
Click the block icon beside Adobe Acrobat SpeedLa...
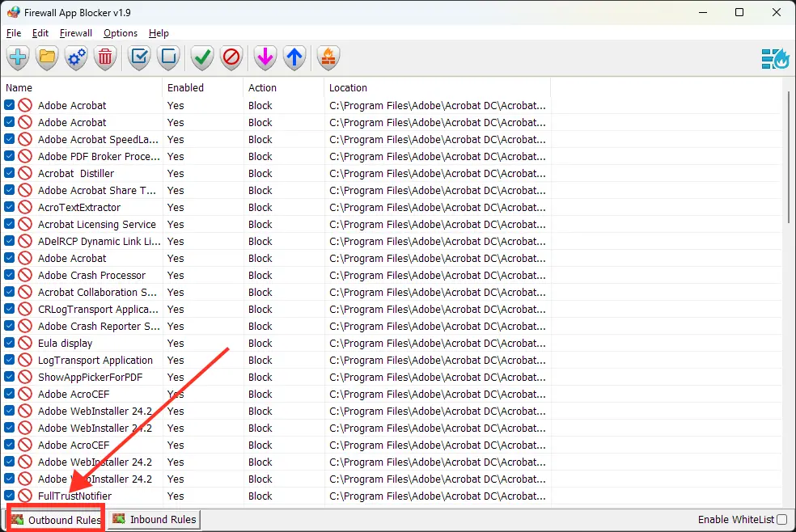[x=25, y=139]
